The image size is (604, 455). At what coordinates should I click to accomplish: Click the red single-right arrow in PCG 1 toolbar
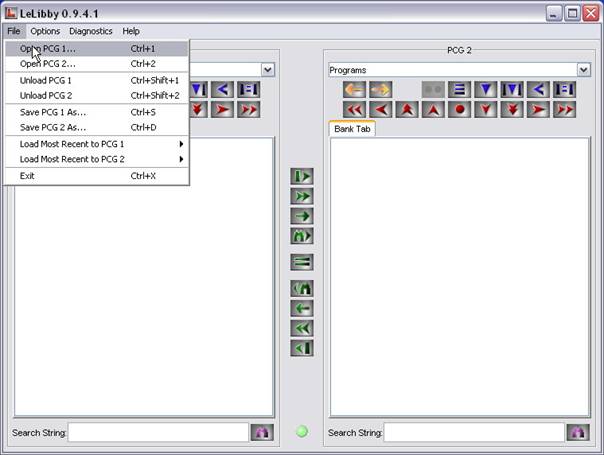click(x=222, y=110)
